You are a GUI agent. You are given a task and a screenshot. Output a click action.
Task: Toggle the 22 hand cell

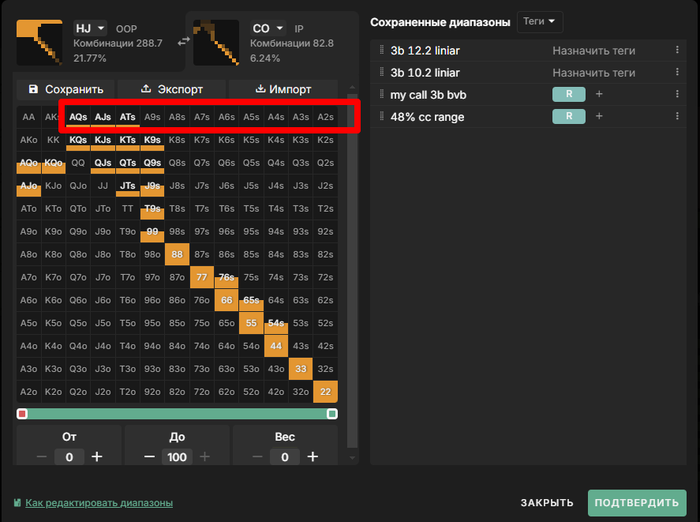pyautogui.click(x=325, y=392)
